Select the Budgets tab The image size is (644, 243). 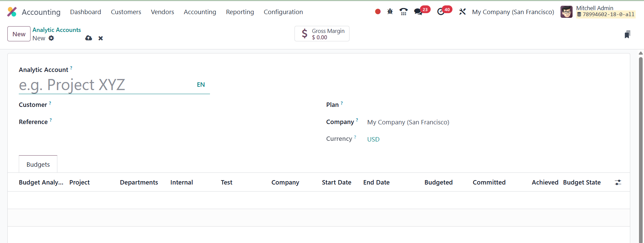point(38,164)
